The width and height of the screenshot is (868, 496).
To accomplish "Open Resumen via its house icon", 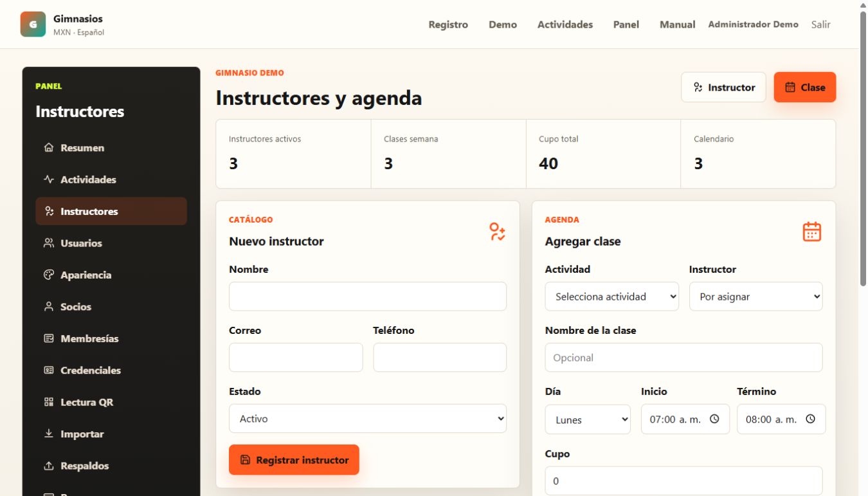I will pos(49,148).
